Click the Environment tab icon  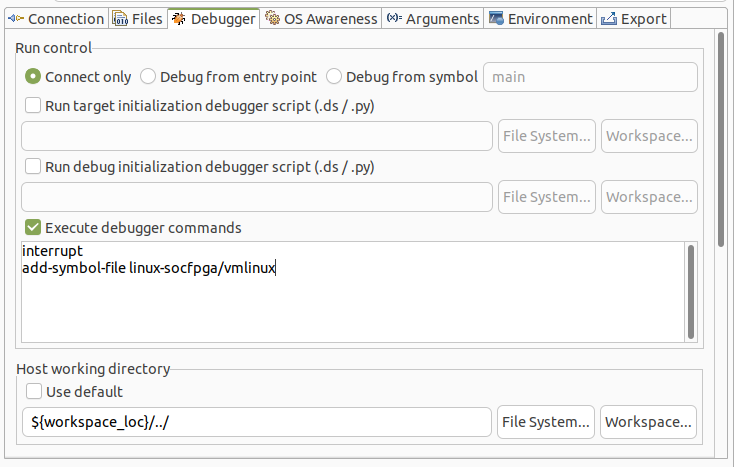pos(495,18)
